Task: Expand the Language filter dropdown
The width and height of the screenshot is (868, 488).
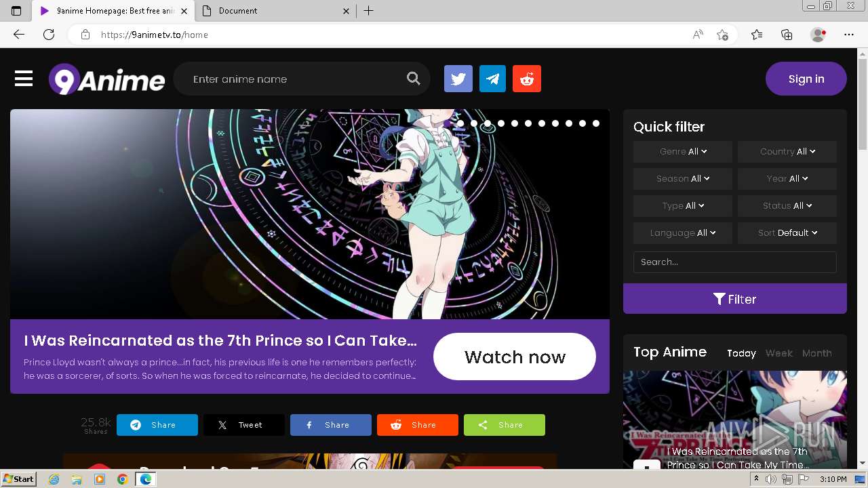Action: pyautogui.click(x=683, y=233)
